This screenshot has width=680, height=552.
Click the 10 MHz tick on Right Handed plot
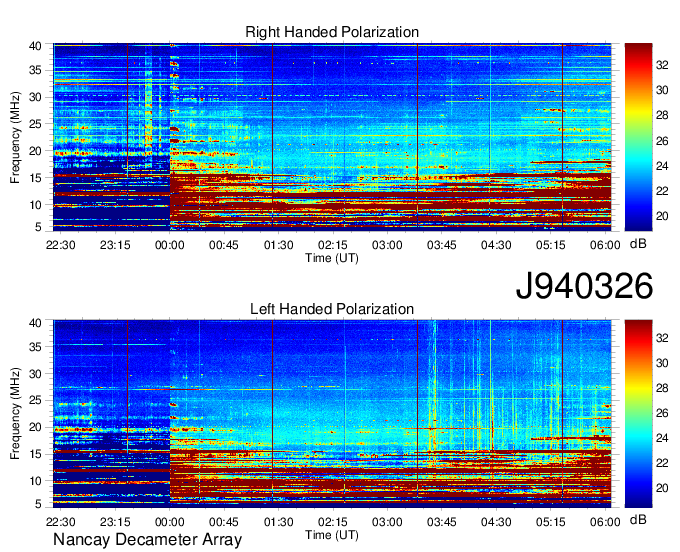[x=35, y=205]
